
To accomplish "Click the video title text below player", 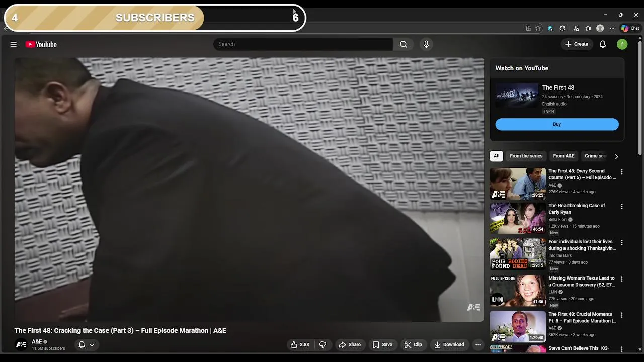I will coord(120,330).
